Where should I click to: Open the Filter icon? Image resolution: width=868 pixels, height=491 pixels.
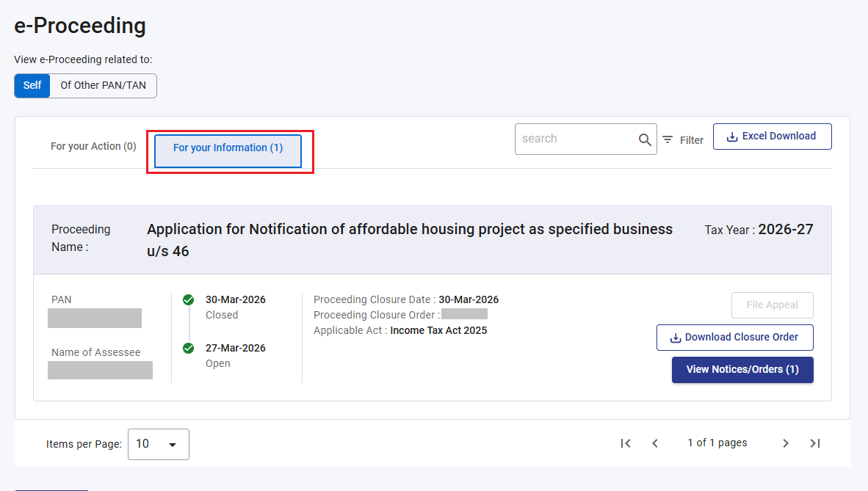point(668,140)
